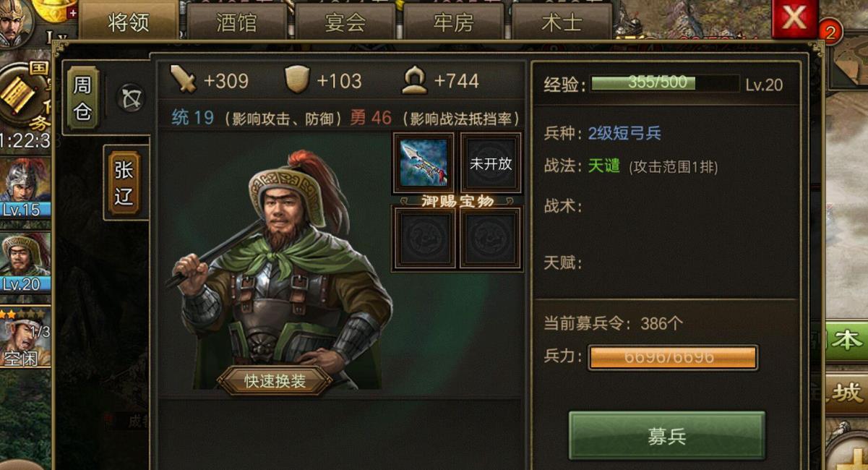Open the empty bottom-left treasure slot
This screenshot has height=470, width=868.
tap(424, 238)
